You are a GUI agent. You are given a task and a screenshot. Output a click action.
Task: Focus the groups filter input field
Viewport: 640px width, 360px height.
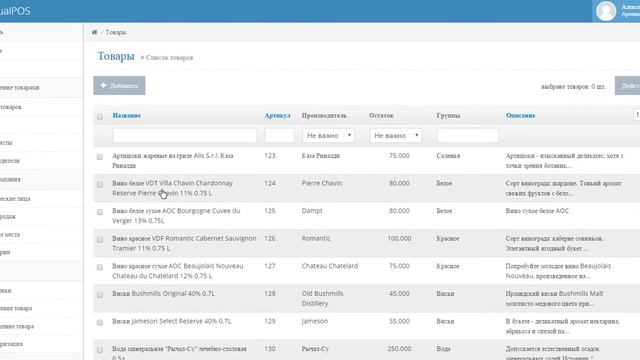click(x=467, y=136)
